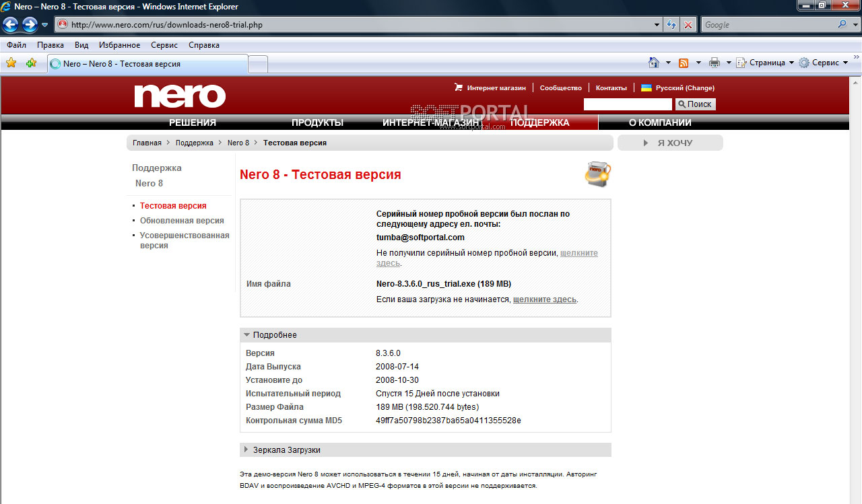The image size is (862, 504).
Task: Stop loading with the red X icon
Action: [x=688, y=25]
